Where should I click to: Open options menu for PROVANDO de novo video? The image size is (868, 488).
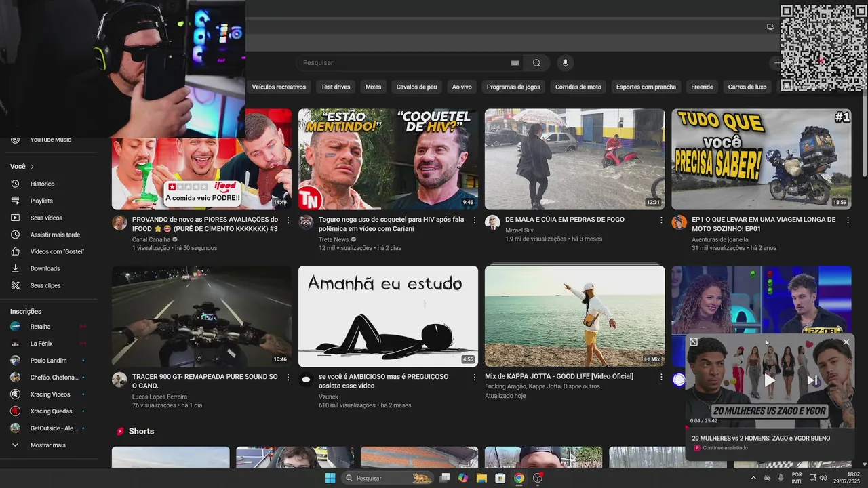[x=288, y=220]
